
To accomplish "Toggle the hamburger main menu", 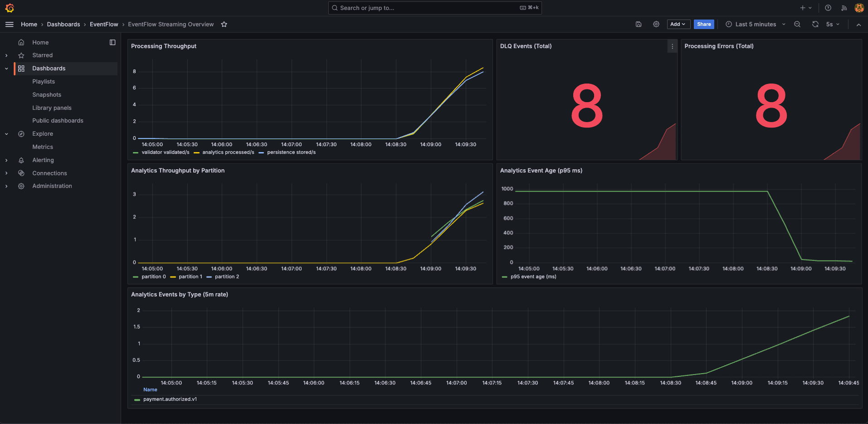I will coord(10,25).
